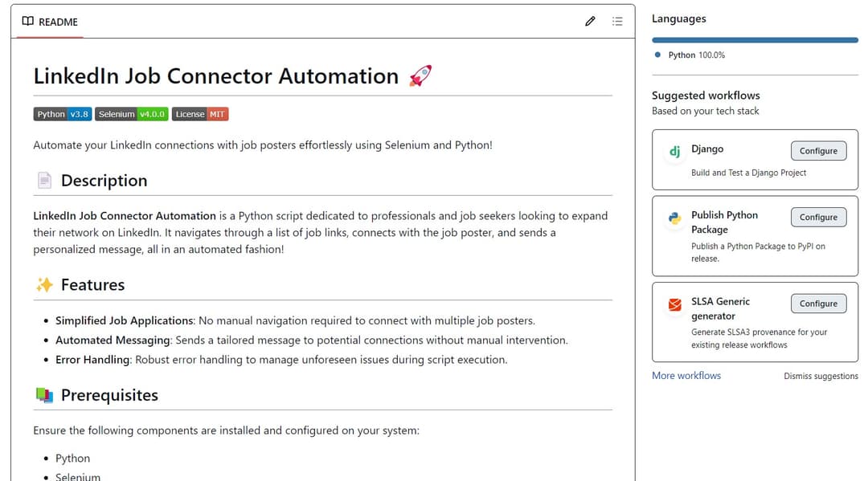Switch to the README tab
The width and height of the screenshot is (868, 481).
(50, 22)
